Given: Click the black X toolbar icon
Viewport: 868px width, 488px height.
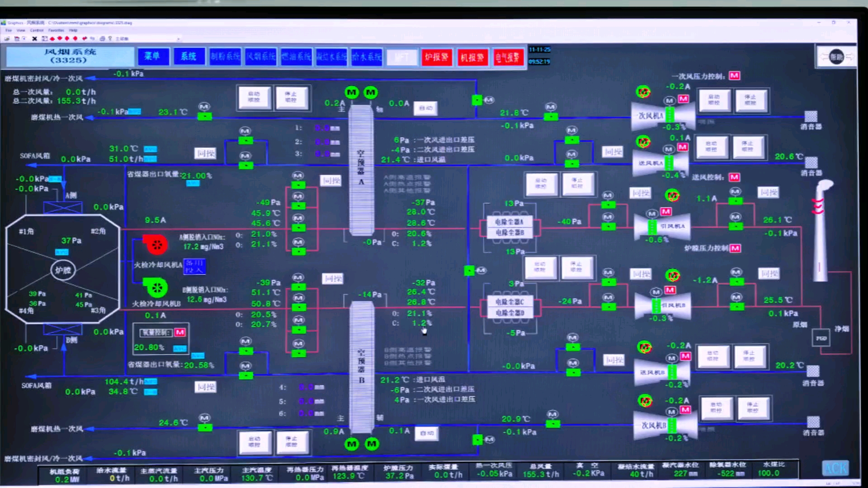Looking at the screenshot, I should point(34,39).
